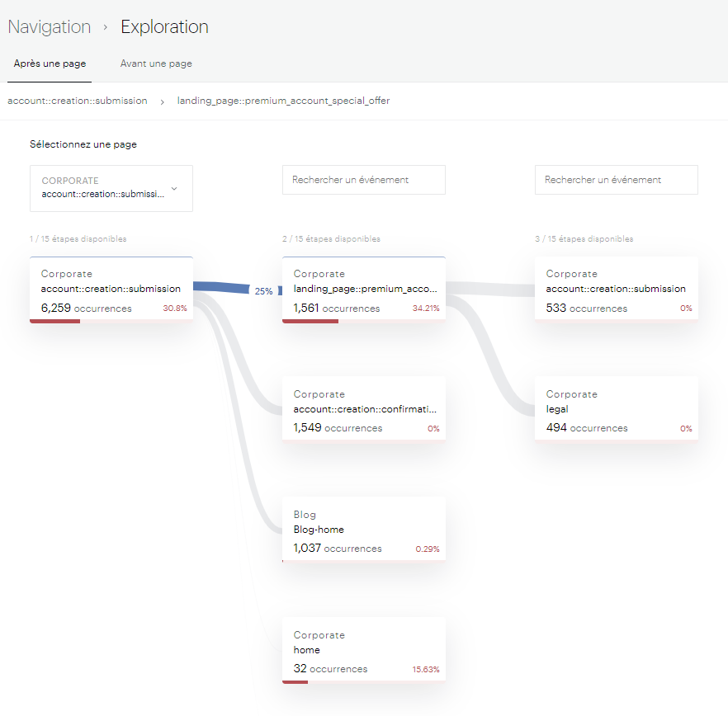This screenshot has width=728, height=716.
Task: Click the breadcrumb separator arrow after Navigation
Action: pyautogui.click(x=106, y=27)
